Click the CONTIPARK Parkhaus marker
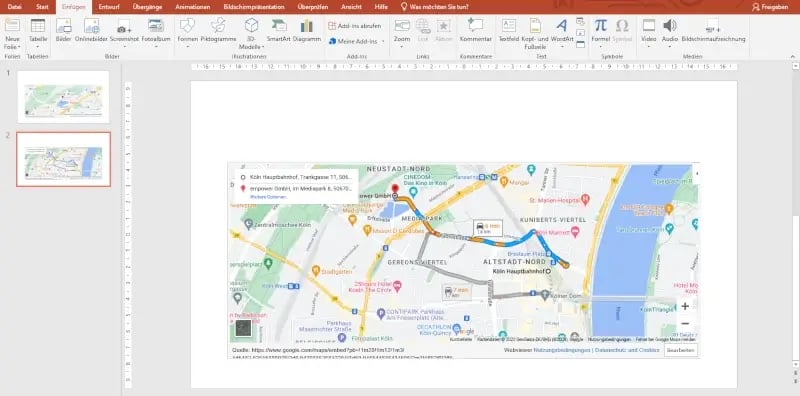This screenshot has height=396, width=800. coord(381,314)
